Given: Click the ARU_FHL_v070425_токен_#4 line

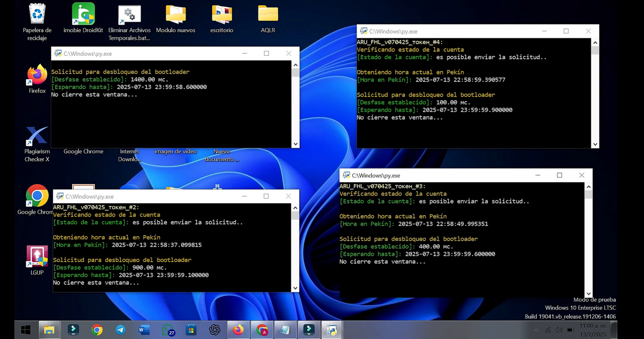Looking at the screenshot, I should (x=400, y=42).
